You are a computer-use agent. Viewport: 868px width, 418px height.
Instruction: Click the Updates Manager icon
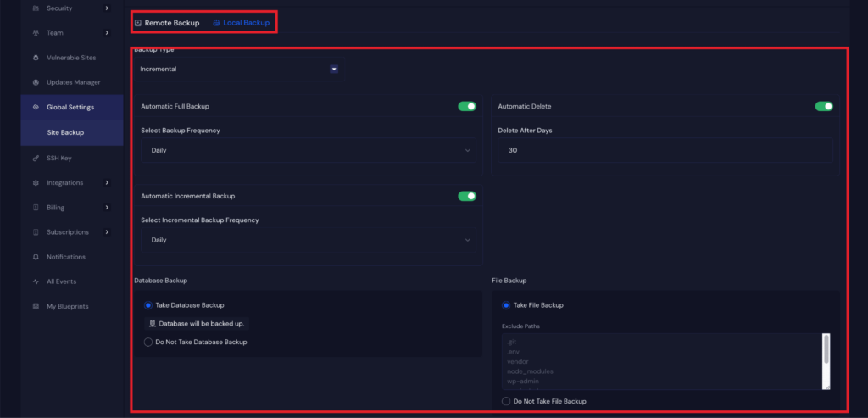36,82
